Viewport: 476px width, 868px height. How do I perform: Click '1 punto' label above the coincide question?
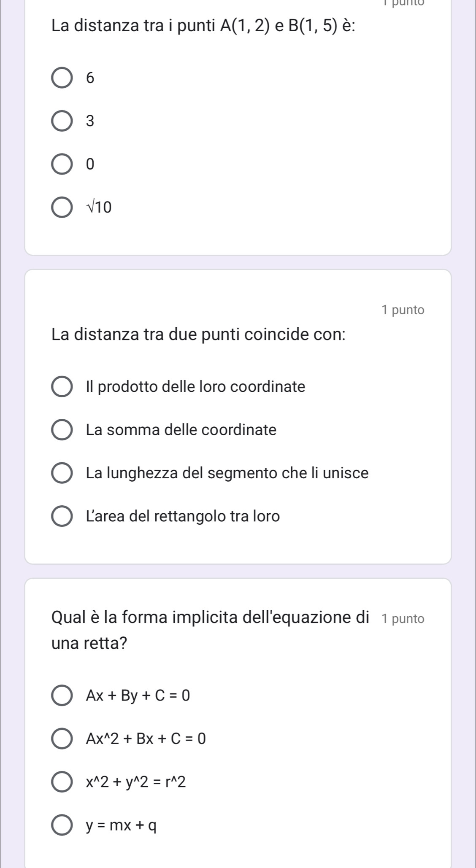click(x=403, y=310)
